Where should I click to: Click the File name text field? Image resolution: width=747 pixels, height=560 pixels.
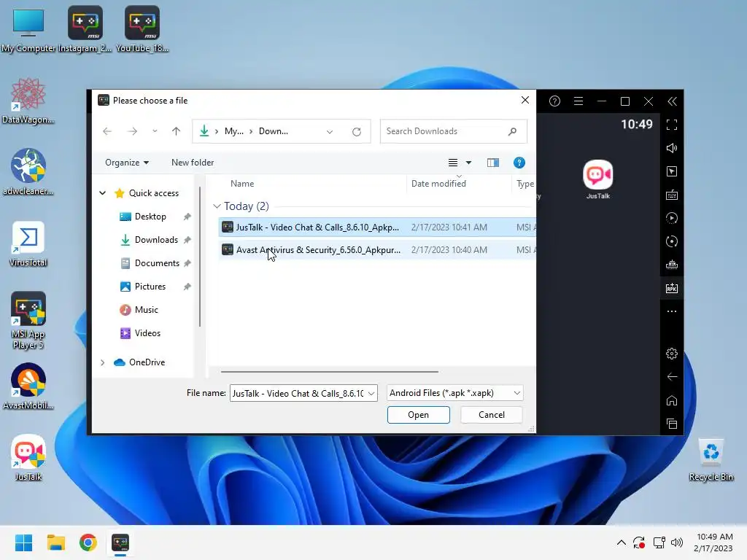(x=298, y=393)
